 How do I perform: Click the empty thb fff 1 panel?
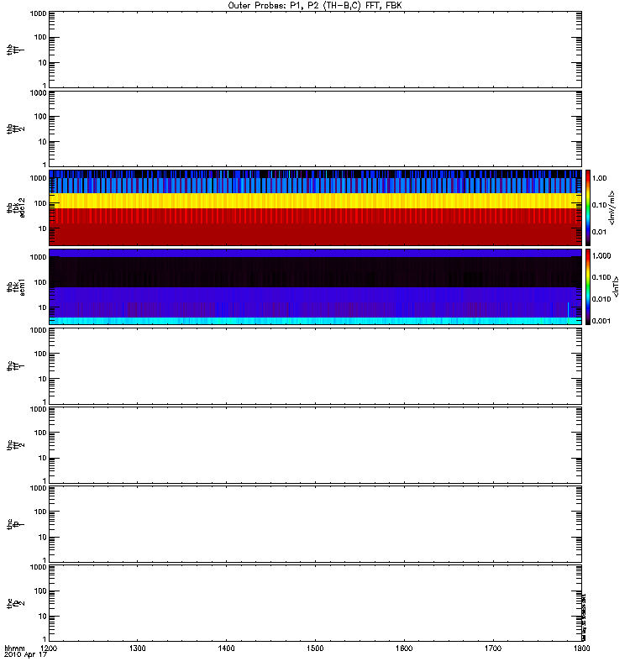tap(315, 50)
